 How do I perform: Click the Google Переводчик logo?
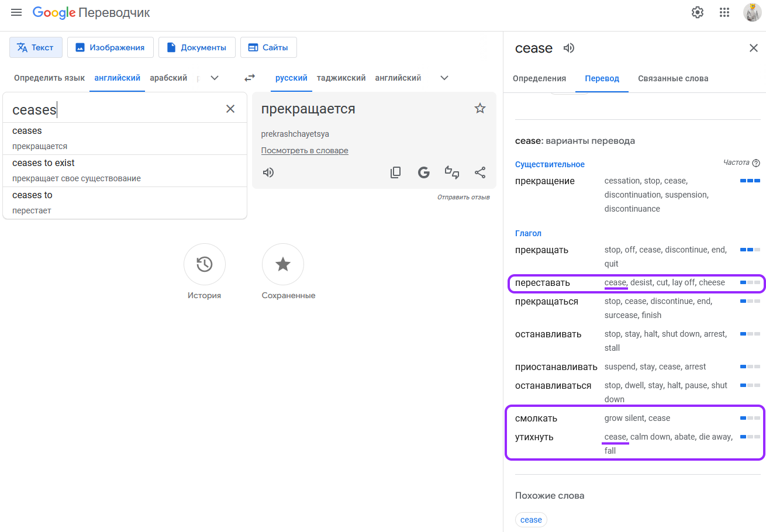(x=91, y=12)
